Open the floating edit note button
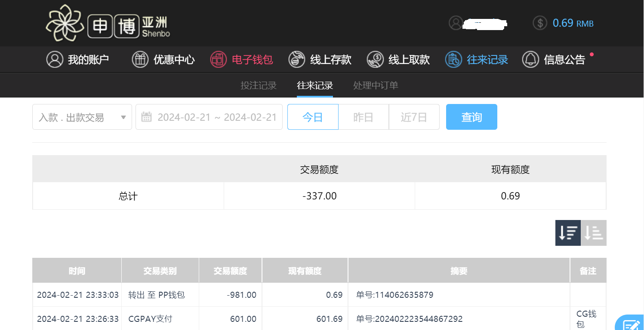This screenshot has width=644, height=330. tap(630, 323)
